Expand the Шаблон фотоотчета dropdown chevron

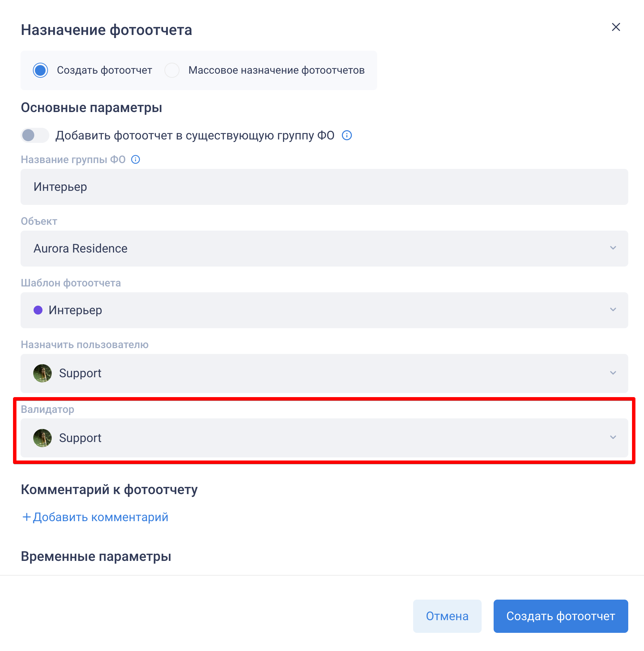click(x=613, y=310)
